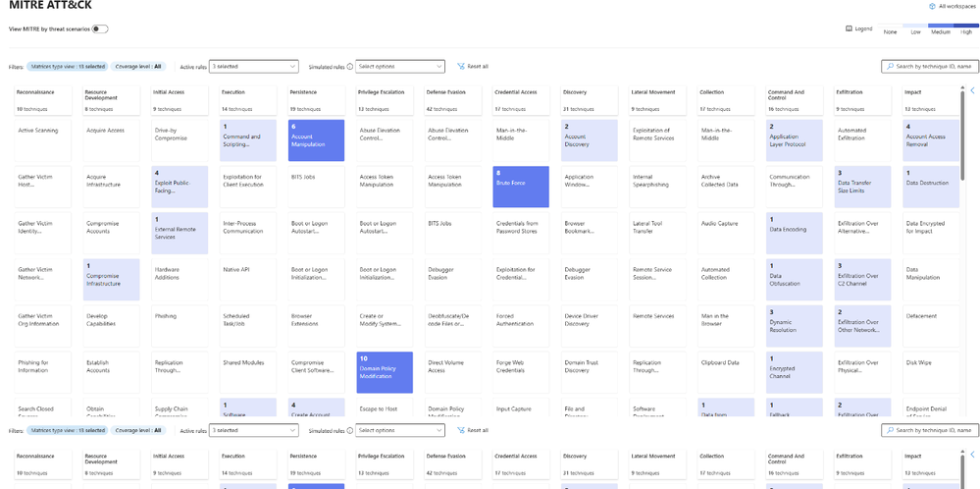Image resolution: width=980 pixels, height=489 pixels.
Task: Click the Active Scanning technique
Action: pos(43,140)
